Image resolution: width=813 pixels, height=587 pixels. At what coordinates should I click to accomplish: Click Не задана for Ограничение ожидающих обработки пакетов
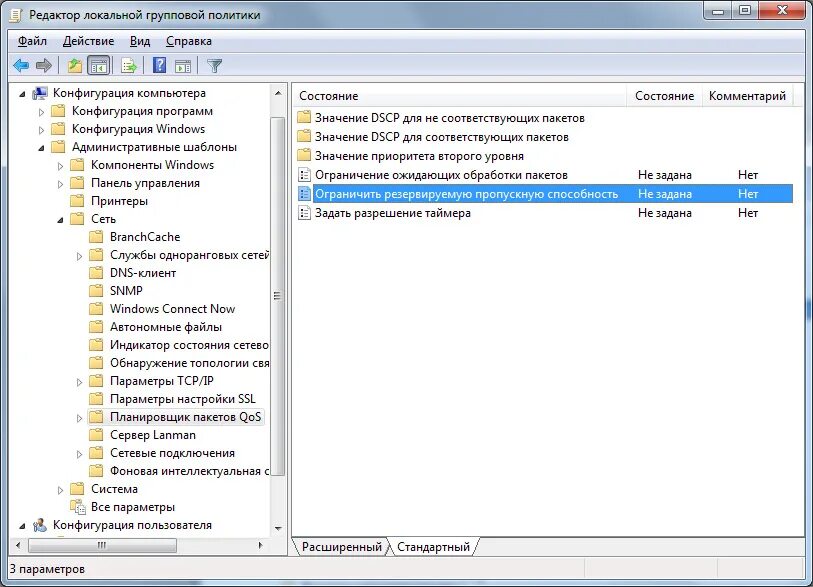[664, 175]
